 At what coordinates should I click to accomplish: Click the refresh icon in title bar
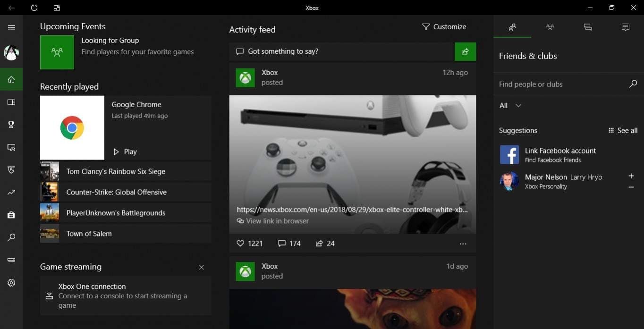(34, 8)
